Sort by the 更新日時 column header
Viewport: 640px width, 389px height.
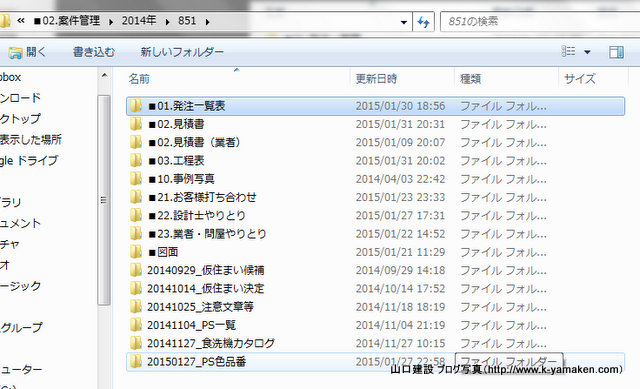(376, 79)
